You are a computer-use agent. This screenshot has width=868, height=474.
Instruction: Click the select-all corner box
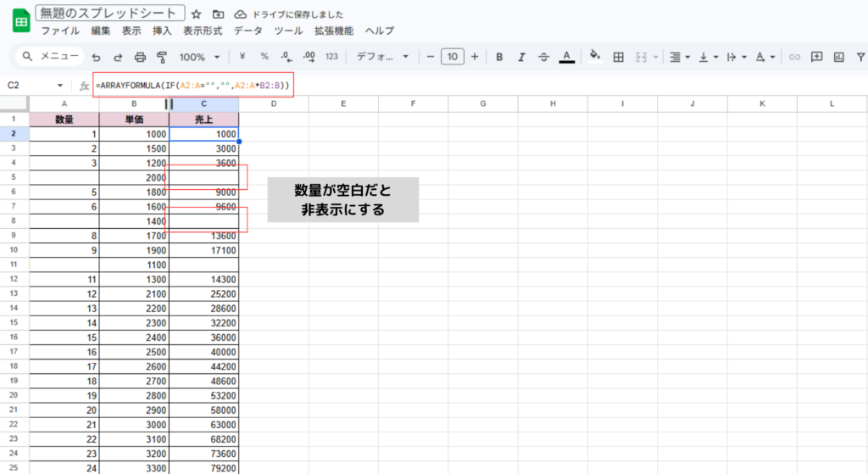tap(14, 103)
